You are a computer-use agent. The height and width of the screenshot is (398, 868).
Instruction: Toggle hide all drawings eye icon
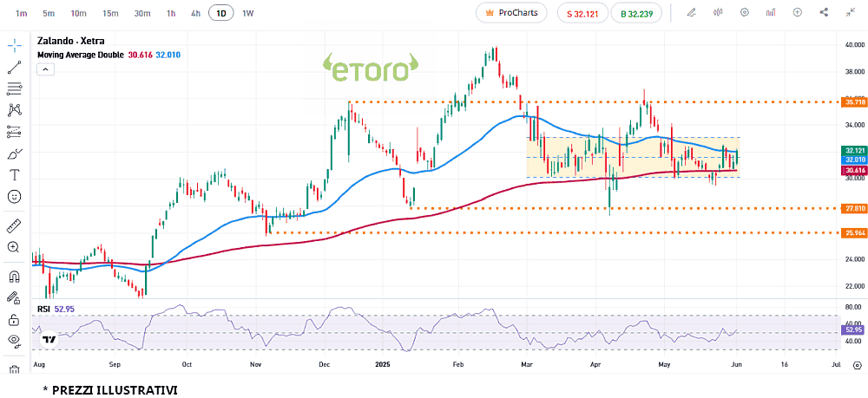15,341
